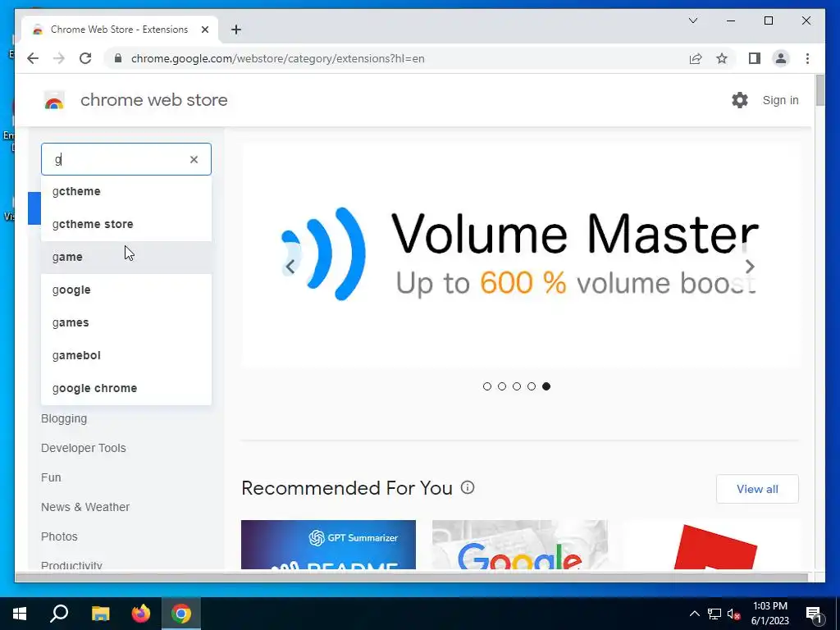Go back using the browser back arrow

pyautogui.click(x=33, y=58)
